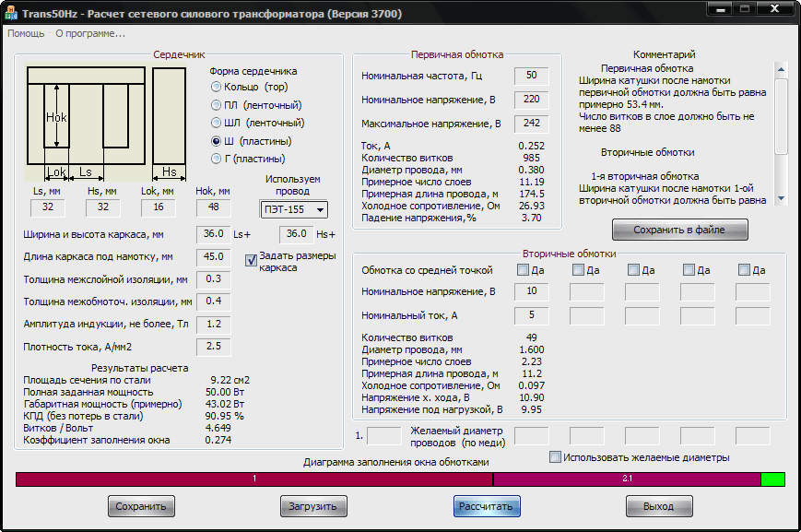Edit Толщина межслойной изоляции field
Viewport: 801px width, 532px height.
tap(214, 279)
